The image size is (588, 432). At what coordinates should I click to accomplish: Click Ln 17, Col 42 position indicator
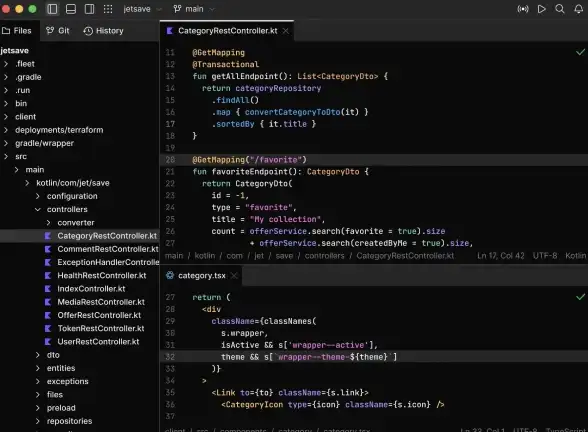pos(501,256)
